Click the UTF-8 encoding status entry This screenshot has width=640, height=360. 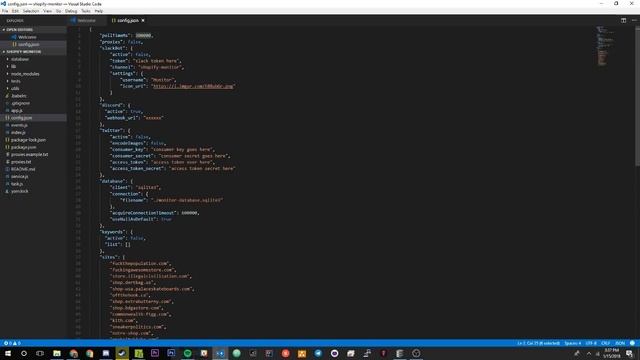point(591,343)
